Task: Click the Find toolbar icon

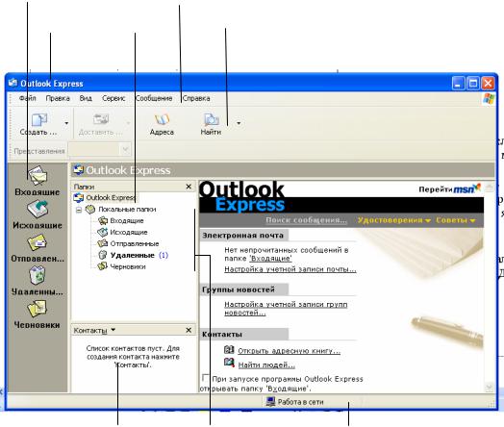Action: pos(212,119)
